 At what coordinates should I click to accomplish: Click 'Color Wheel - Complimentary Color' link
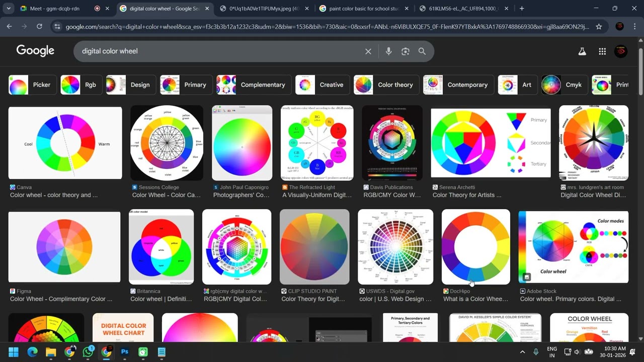(x=61, y=299)
